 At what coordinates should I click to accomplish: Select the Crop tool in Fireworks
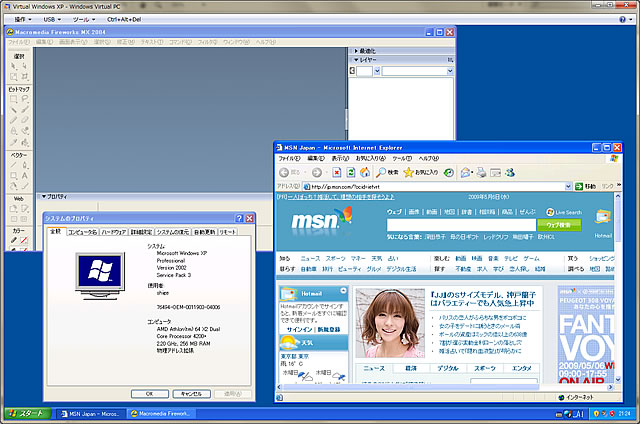click(x=24, y=77)
